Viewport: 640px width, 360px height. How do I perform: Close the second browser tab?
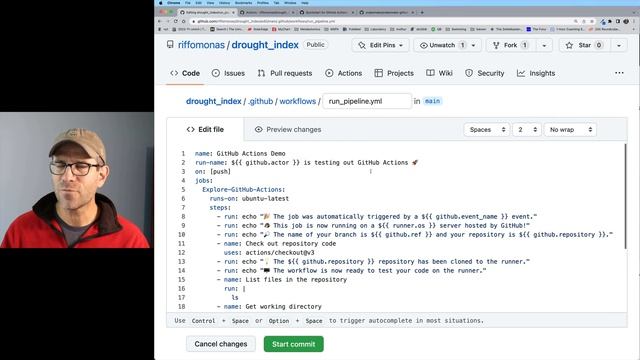(293, 12)
